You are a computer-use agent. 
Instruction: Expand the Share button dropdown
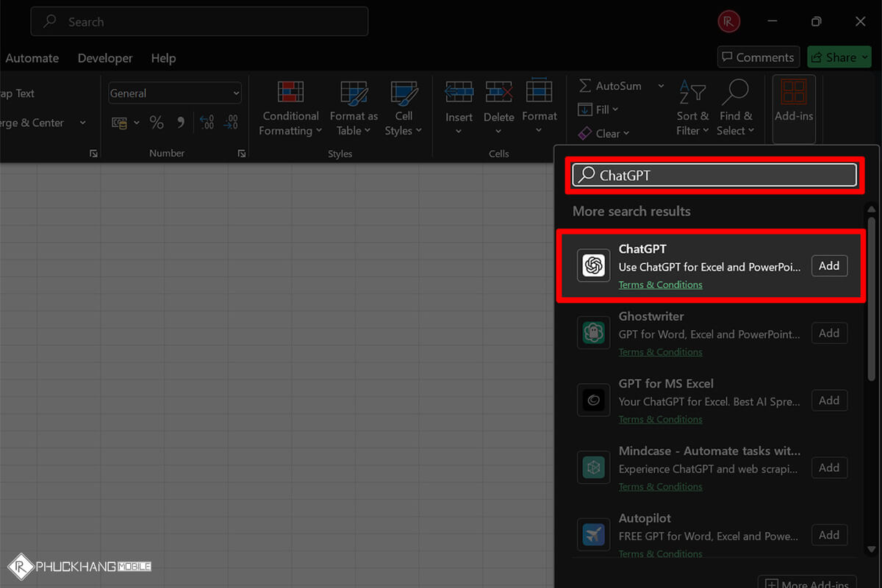coord(864,57)
